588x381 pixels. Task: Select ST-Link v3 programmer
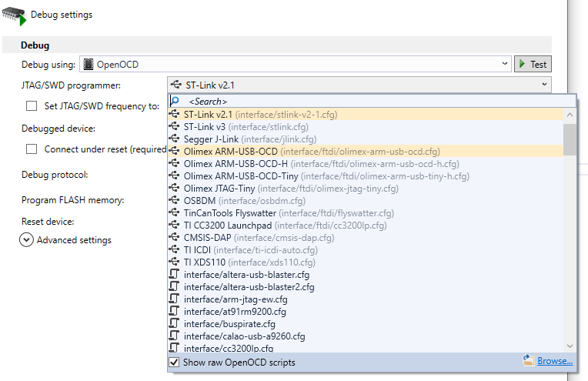coord(366,127)
